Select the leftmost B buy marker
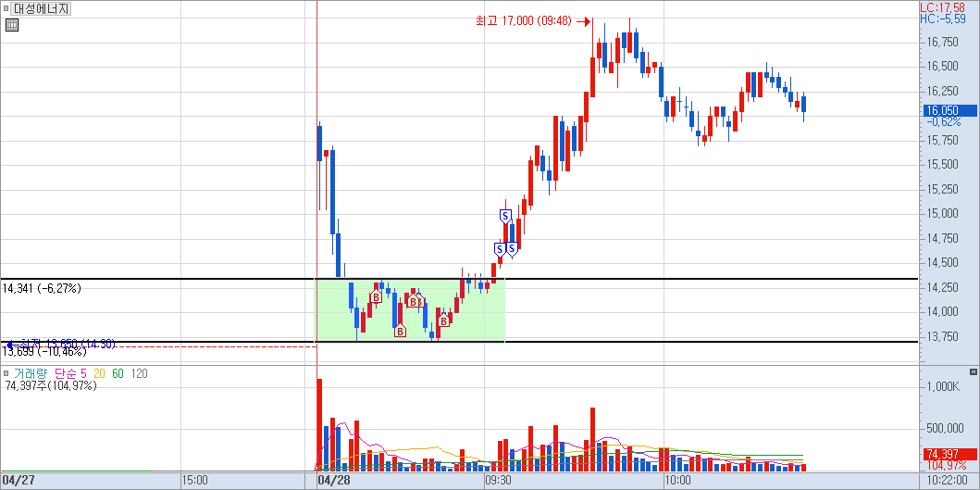The height and width of the screenshot is (490, 980). pos(377,297)
